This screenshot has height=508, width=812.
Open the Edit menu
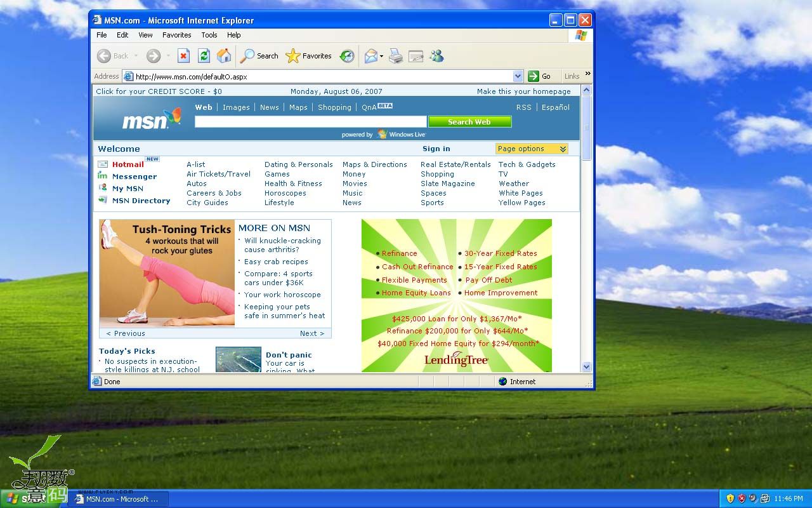click(x=122, y=35)
